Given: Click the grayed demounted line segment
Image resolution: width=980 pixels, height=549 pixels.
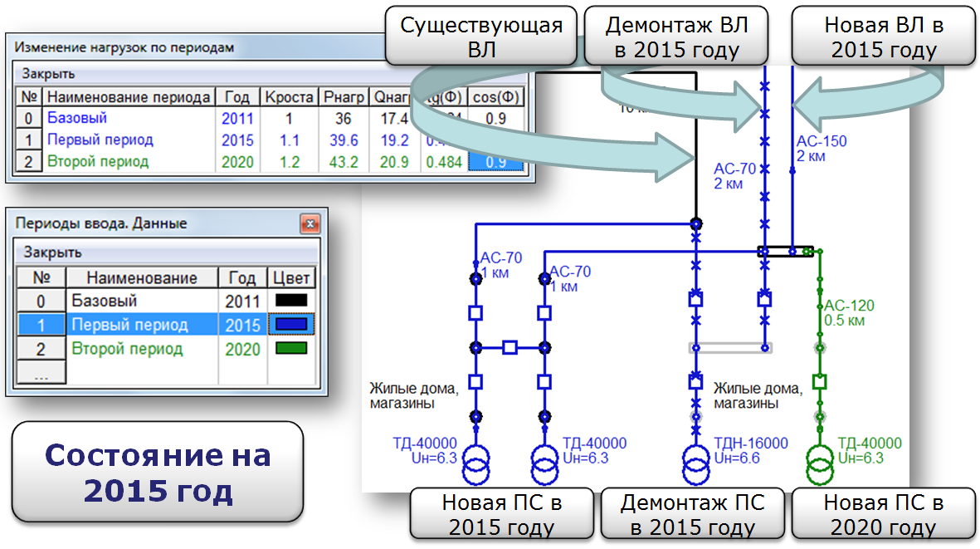Looking at the screenshot, I should [x=730, y=348].
